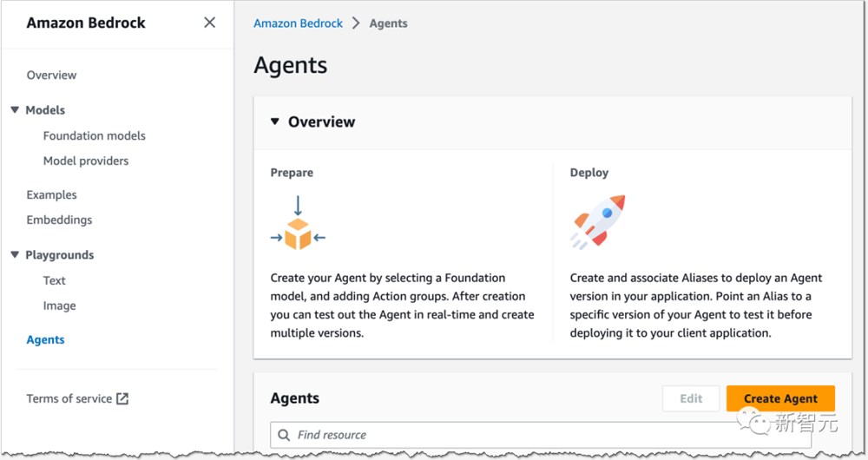The width and height of the screenshot is (868, 460).
Task: Open Model providers in the sidebar
Action: (86, 161)
